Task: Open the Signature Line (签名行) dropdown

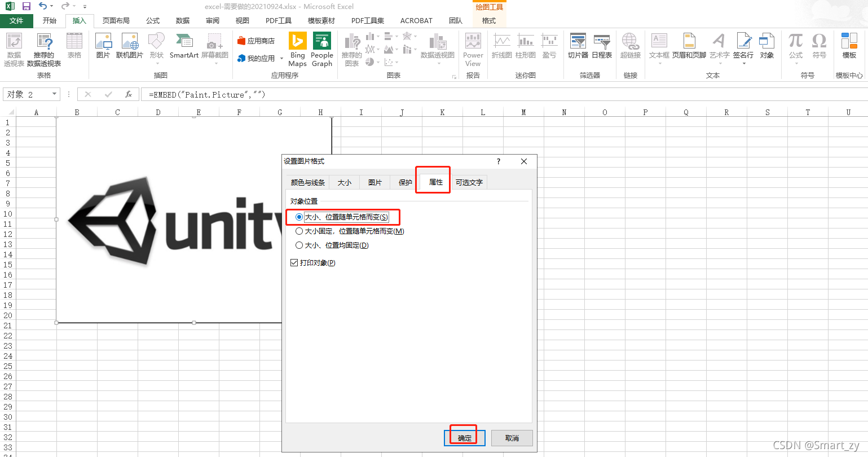Action: pyautogui.click(x=743, y=49)
